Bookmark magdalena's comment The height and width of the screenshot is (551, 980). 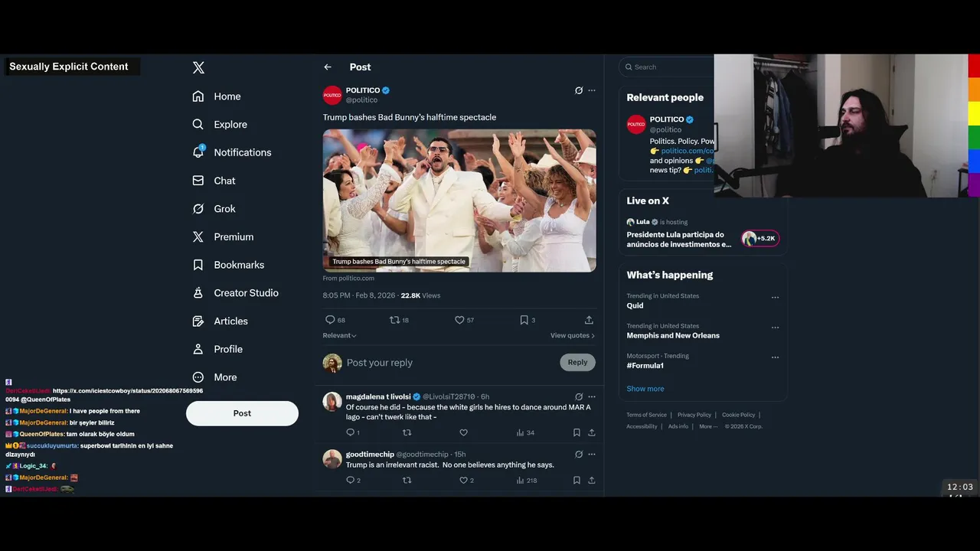pos(577,432)
